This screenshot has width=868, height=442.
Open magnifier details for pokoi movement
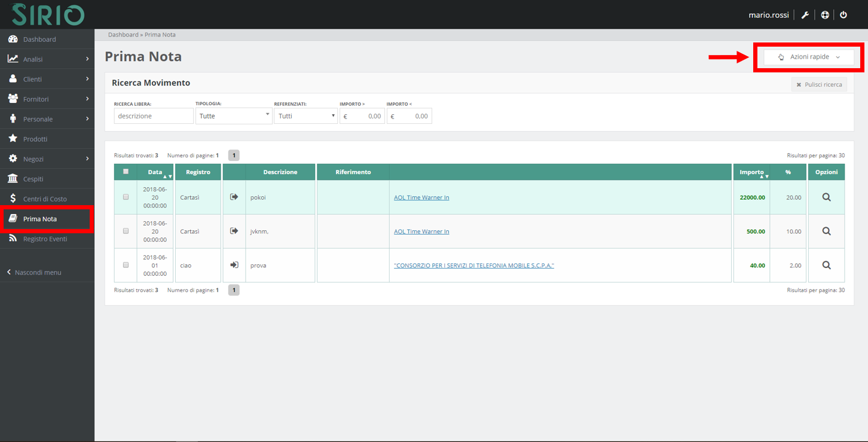click(826, 197)
